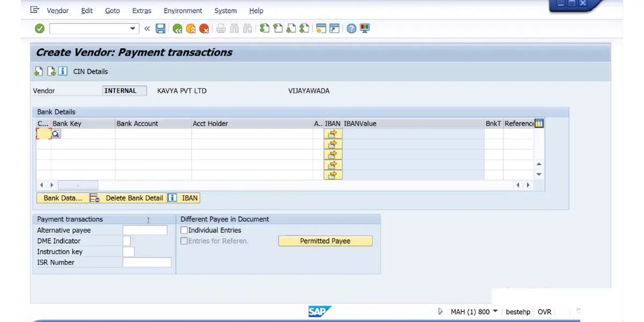The image size is (644, 322).
Task: Click the first row IBAN arrow button
Action: pos(333,134)
